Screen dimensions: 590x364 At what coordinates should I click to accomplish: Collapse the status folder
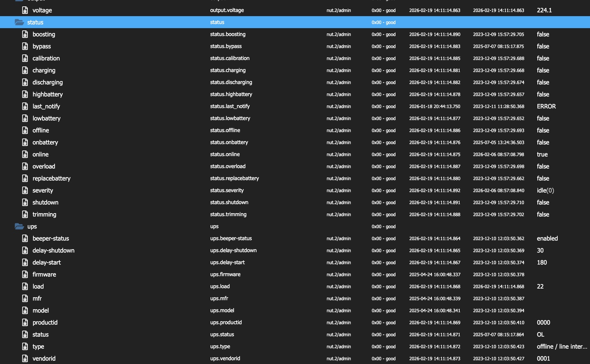19,22
